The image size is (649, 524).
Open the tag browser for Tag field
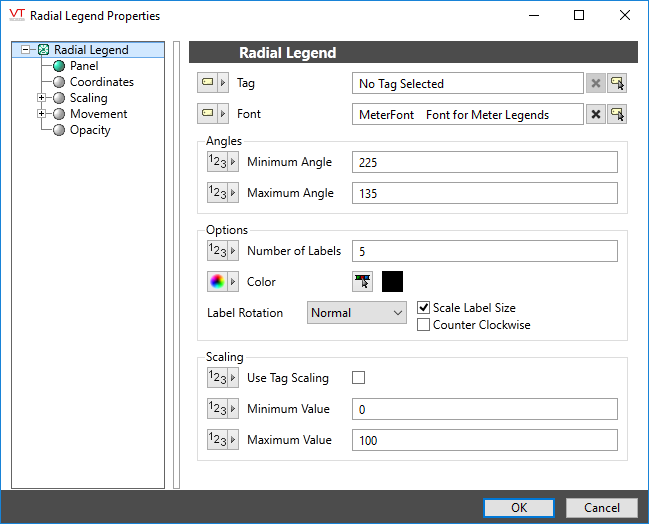(x=618, y=84)
